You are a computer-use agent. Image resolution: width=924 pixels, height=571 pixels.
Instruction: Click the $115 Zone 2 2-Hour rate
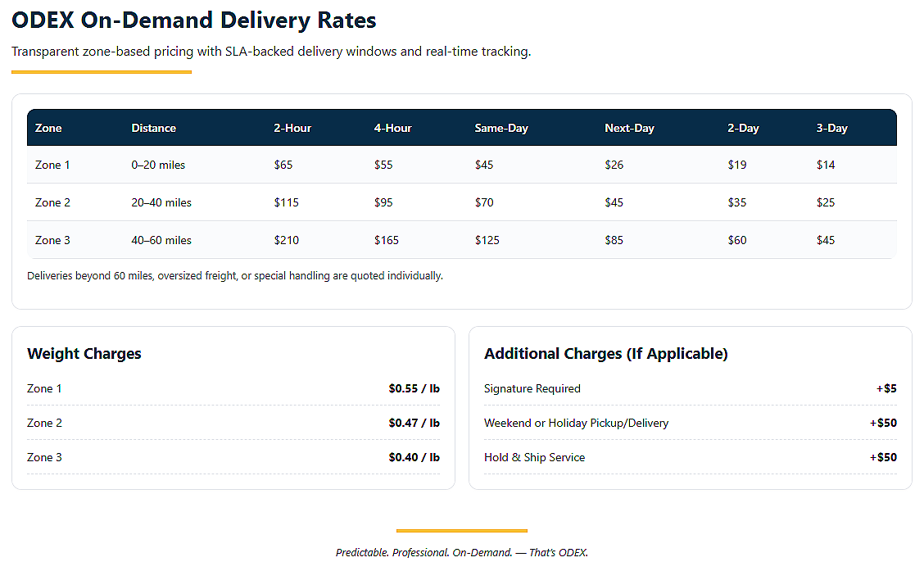coord(287,202)
